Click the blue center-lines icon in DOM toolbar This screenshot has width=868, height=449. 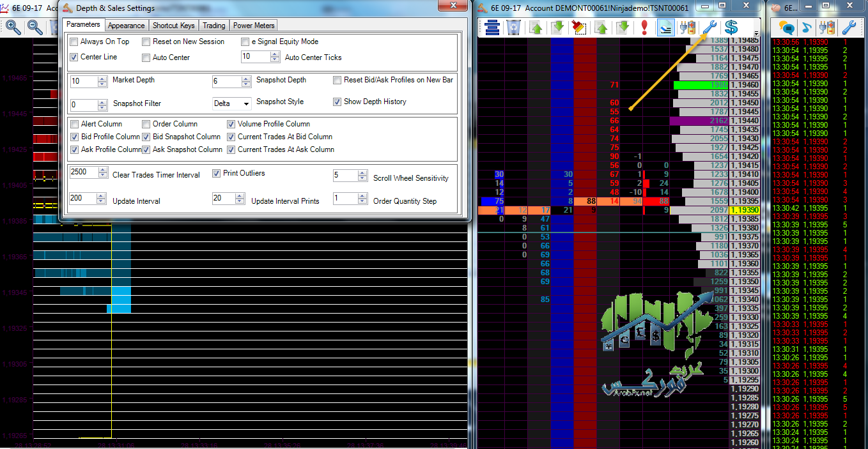tap(492, 27)
